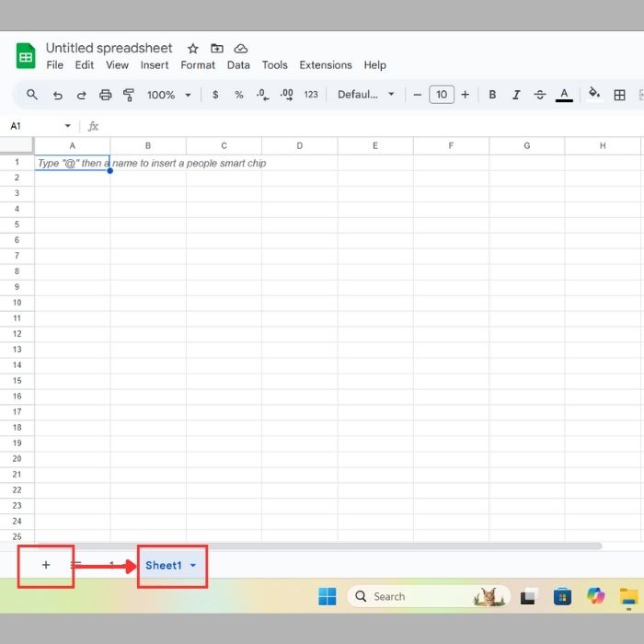Open the Tools menu

[275, 65]
